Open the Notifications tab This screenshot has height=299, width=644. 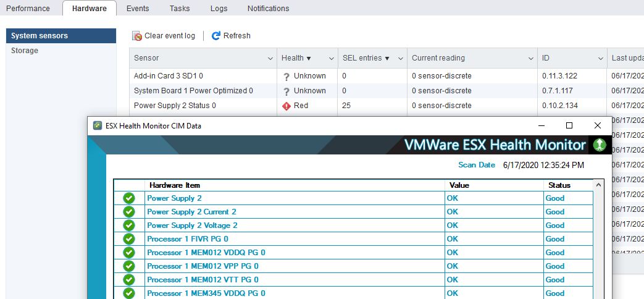click(x=268, y=8)
